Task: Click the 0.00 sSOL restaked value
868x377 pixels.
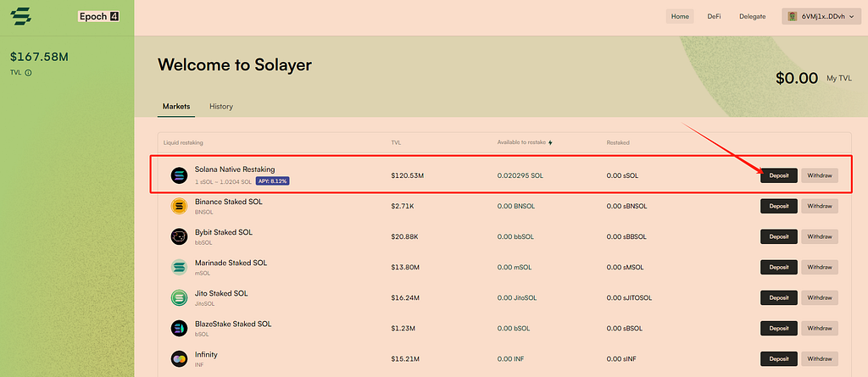Action: pos(623,175)
